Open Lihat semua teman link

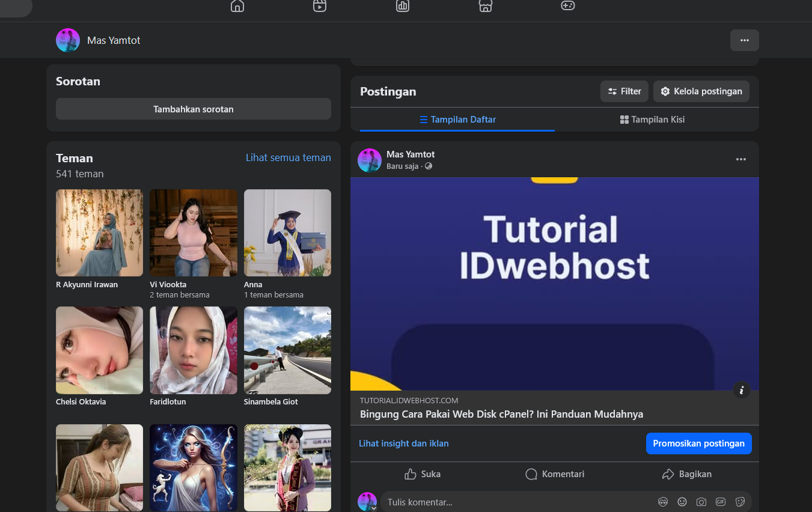coord(288,157)
